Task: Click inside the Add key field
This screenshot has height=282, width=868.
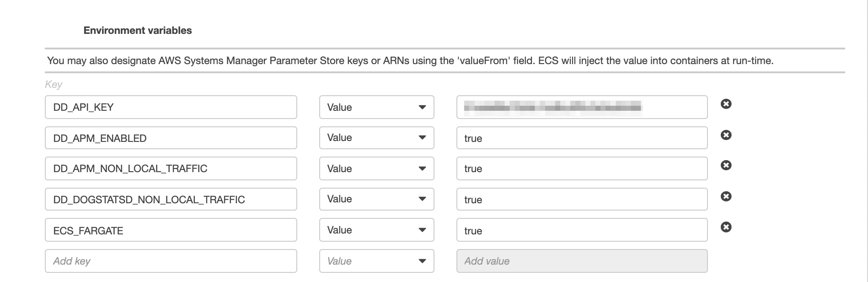Action: [x=171, y=260]
